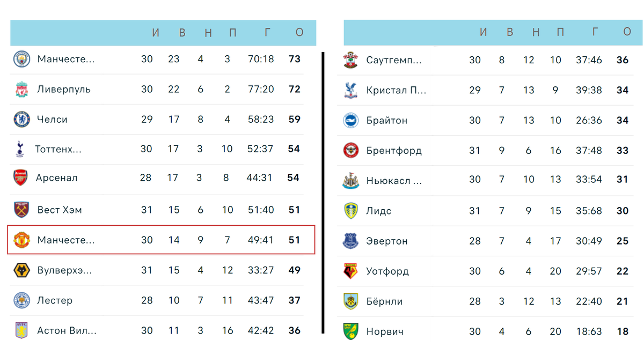This screenshot has width=644, height=362.
Task: Select the highlighted Manchester United row
Action: click(x=161, y=240)
